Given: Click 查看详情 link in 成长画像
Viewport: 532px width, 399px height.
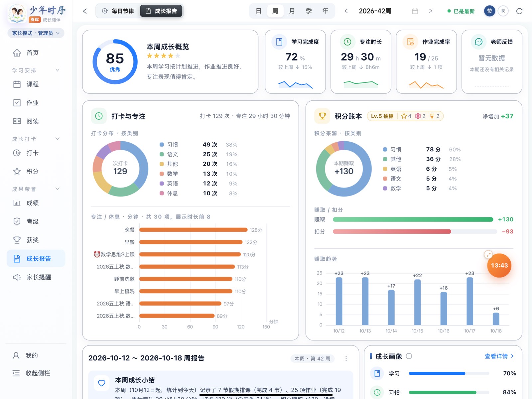Looking at the screenshot, I should (499, 356).
